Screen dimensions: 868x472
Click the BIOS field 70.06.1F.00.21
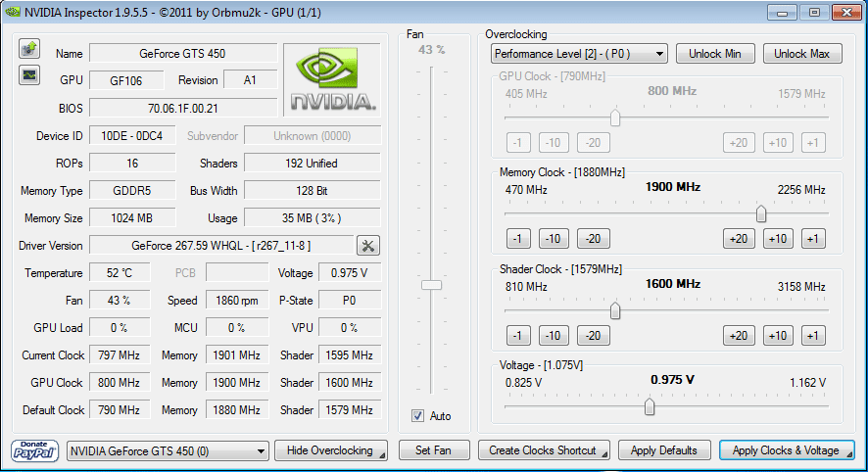(183, 109)
